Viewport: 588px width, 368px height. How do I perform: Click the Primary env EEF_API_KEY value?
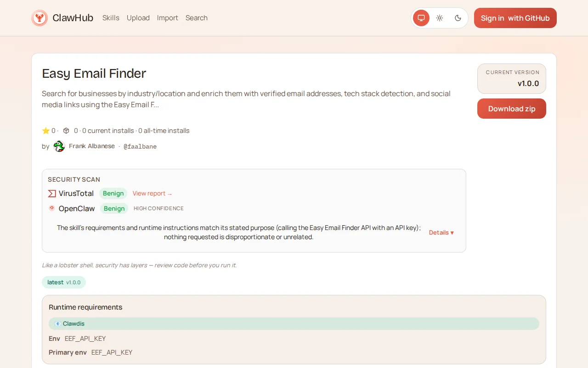[x=112, y=352]
